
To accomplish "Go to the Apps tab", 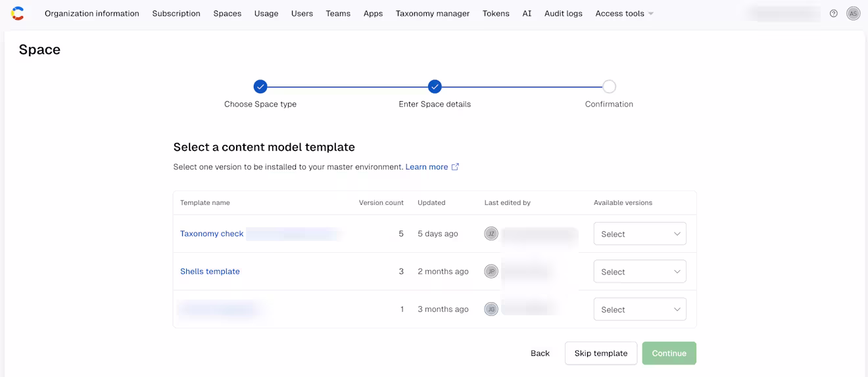I will 373,13.
